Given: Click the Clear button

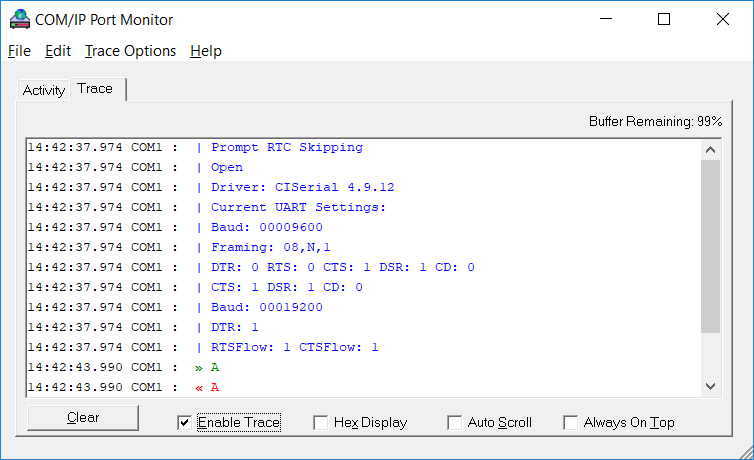Looking at the screenshot, I should 83,418.
